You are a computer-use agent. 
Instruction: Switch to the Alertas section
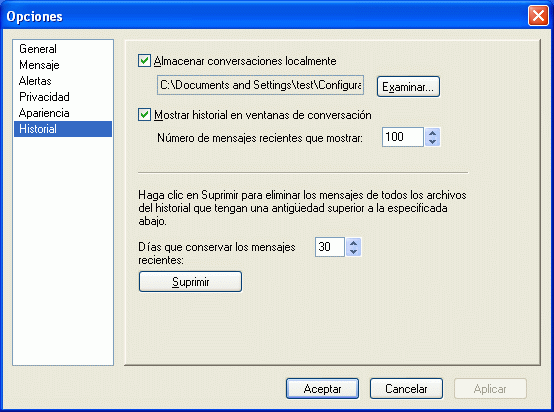tap(35, 81)
